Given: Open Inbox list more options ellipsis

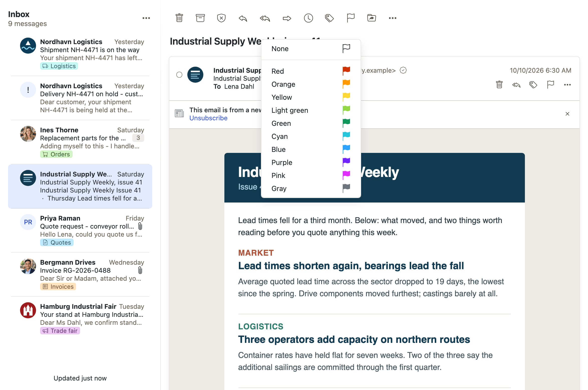Looking at the screenshot, I should (x=146, y=18).
